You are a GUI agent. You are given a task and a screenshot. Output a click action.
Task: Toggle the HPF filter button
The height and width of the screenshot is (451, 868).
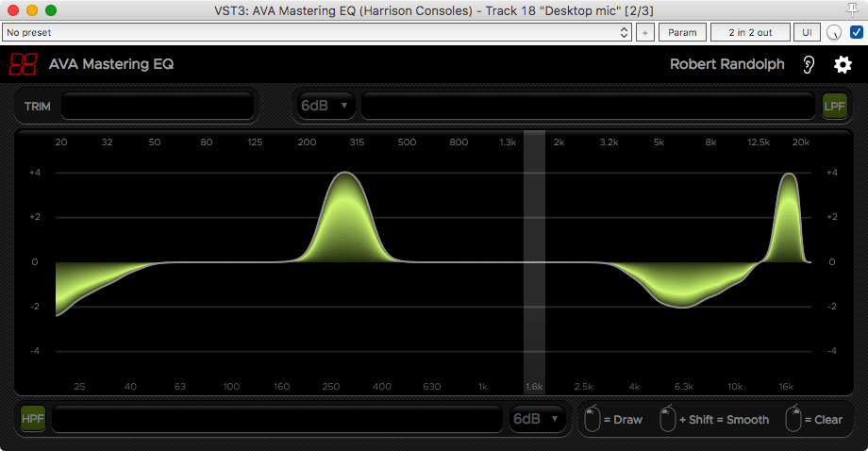click(x=33, y=418)
